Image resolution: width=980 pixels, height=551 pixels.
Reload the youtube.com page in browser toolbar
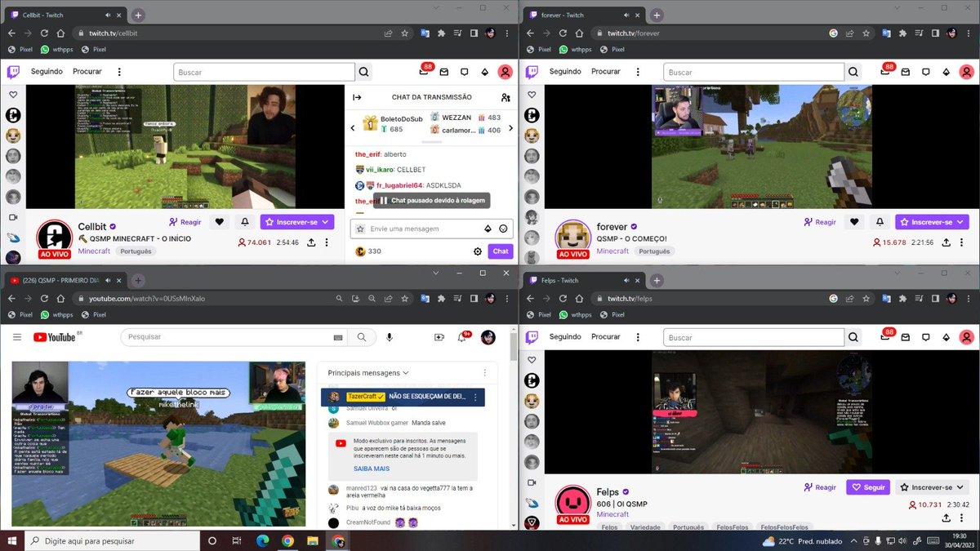[44, 299]
